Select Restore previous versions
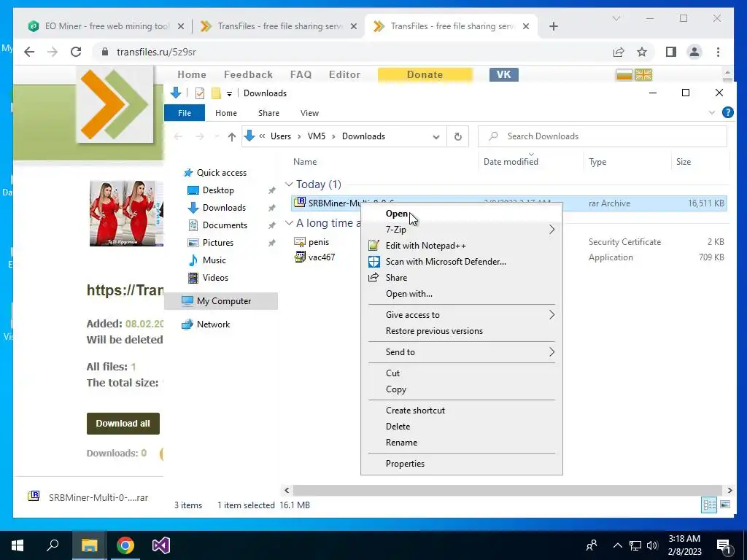The image size is (747, 560). 434,331
